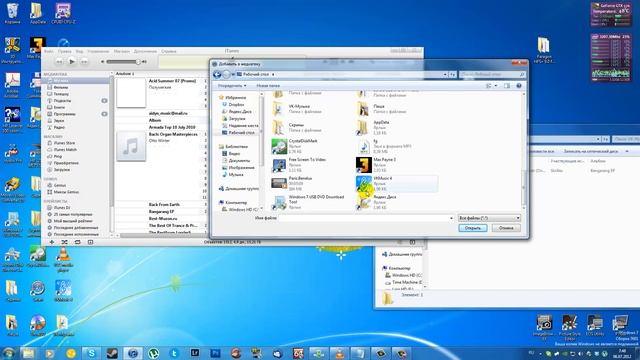Select Яндекс.Диск in the dialog favorites
This screenshot has height=360, width=640.
point(241,111)
